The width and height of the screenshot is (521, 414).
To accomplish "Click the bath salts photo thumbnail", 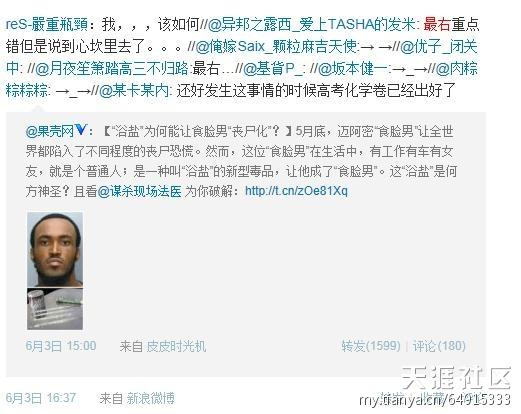I will [x=55, y=309].
